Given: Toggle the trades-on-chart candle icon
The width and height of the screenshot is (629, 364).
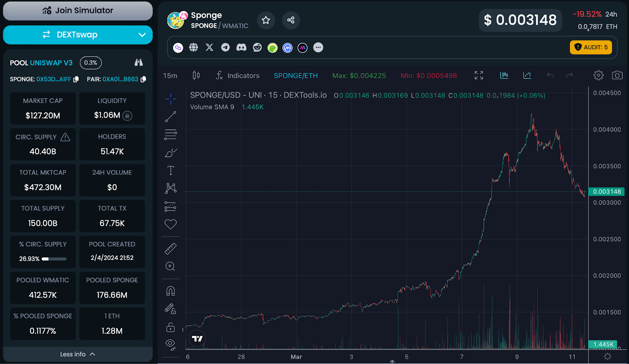Looking at the screenshot, I should pyautogui.click(x=504, y=75).
